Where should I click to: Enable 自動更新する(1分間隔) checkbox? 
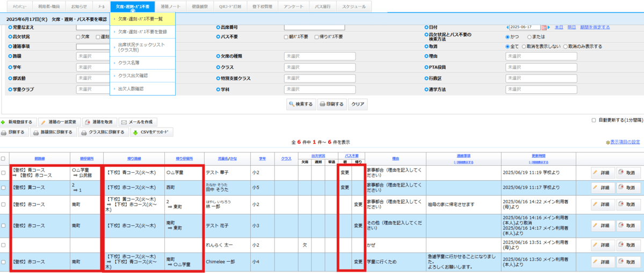[594, 121]
